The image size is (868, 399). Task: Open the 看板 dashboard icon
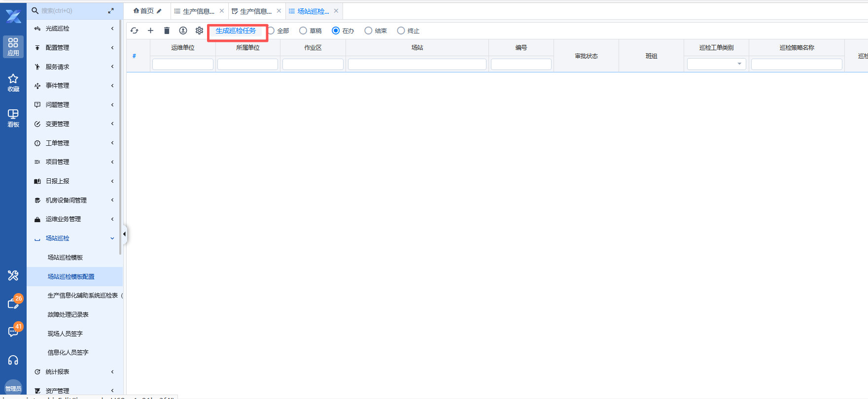13,118
